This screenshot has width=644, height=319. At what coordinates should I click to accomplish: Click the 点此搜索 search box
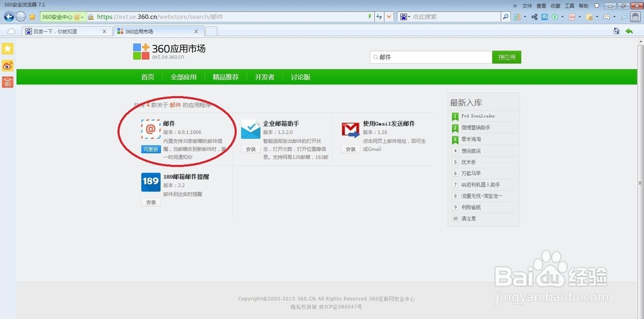tap(455, 17)
